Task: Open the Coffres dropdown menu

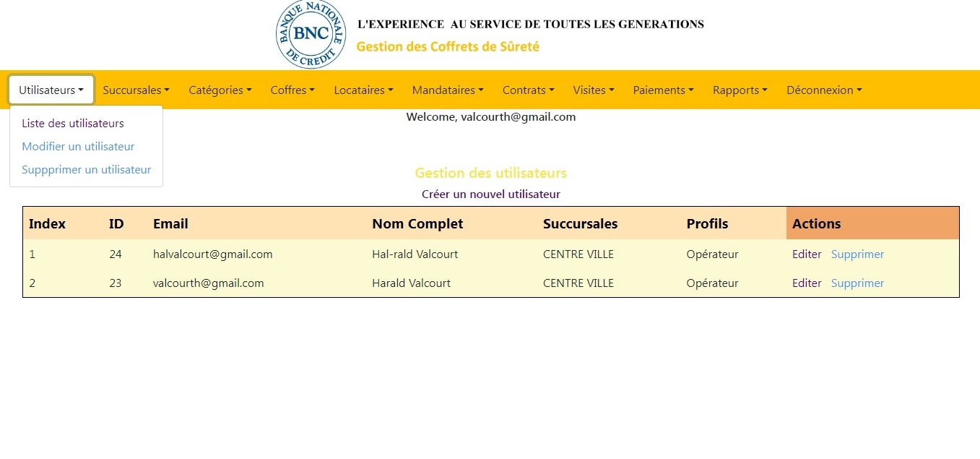Action: click(292, 90)
